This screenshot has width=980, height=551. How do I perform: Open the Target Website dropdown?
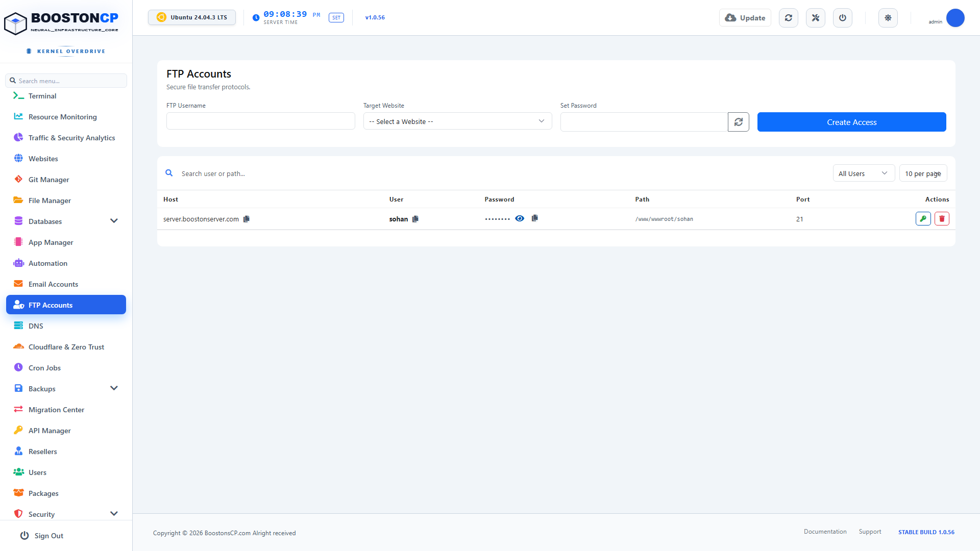coord(457,121)
